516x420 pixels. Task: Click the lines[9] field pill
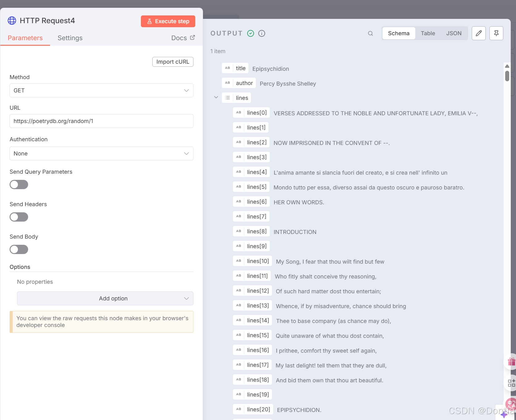[x=251, y=246]
